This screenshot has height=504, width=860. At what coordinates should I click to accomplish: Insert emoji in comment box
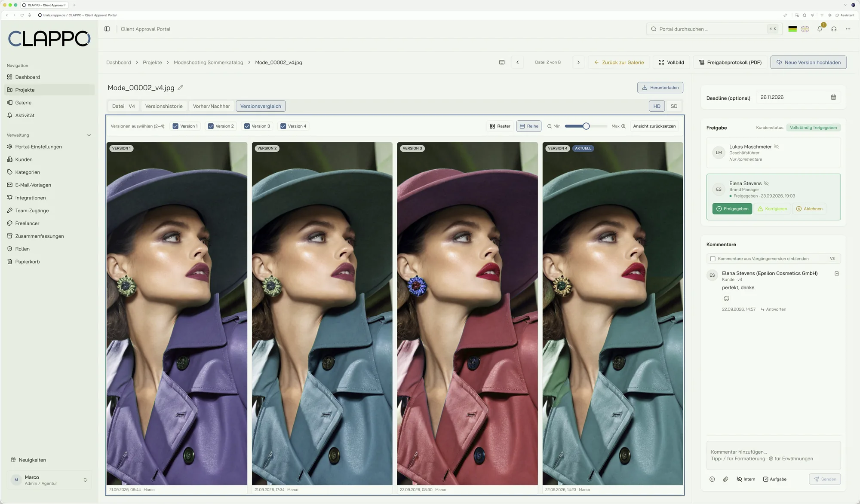[712, 479]
